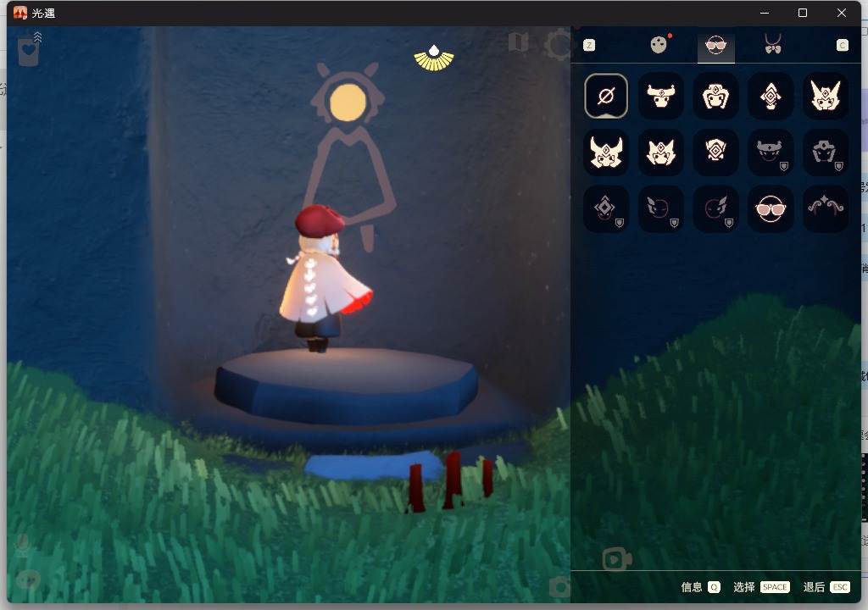
Task: Click the character in white cape
Action: click(x=323, y=279)
